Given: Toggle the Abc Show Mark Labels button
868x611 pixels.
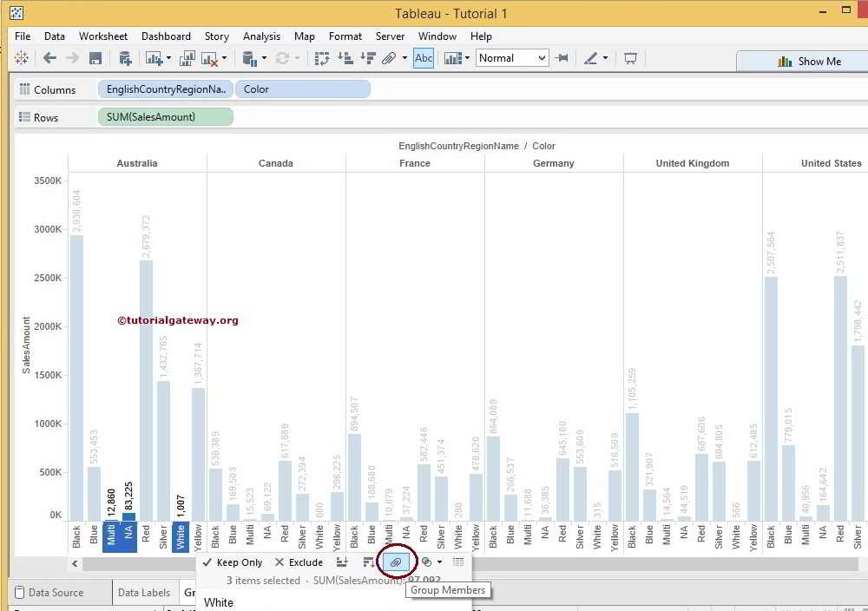Looking at the screenshot, I should point(423,58).
